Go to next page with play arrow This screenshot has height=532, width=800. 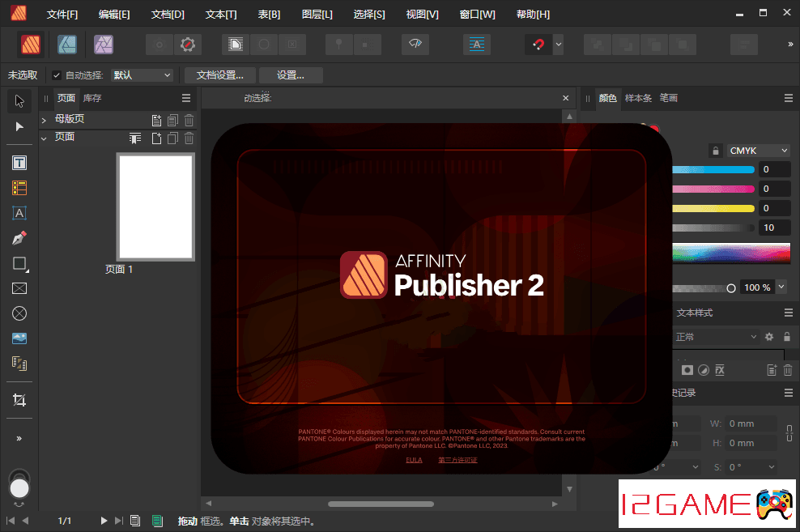104,521
